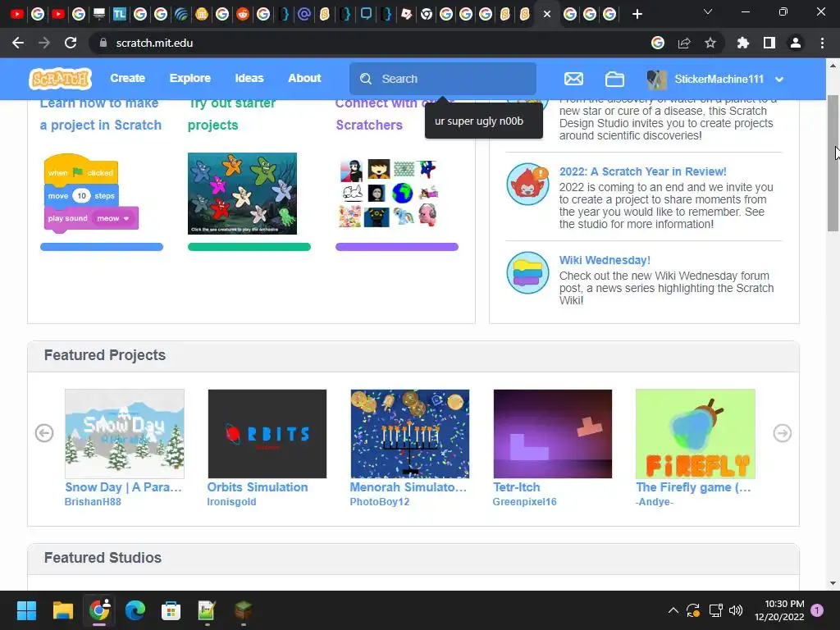This screenshot has width=840, height=630.
Task: Visit Greenpixel16 author profile
Action: (x=524, y=502)
